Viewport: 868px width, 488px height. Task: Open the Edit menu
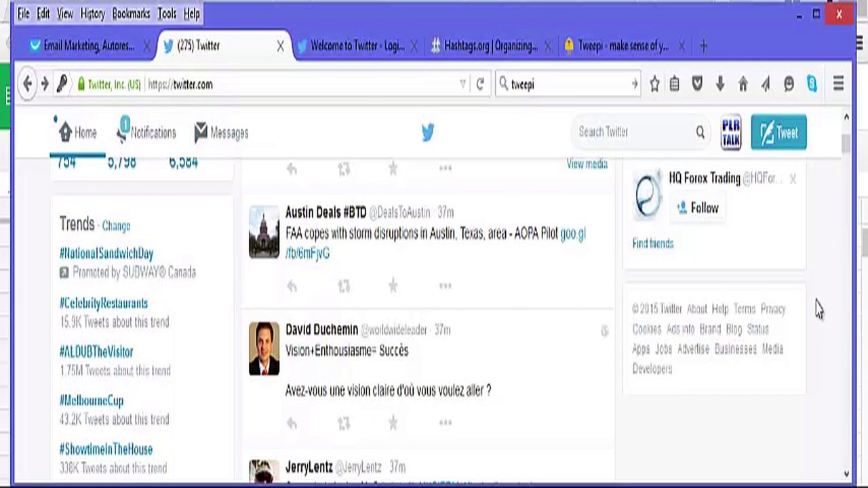[x=43, y=14]
